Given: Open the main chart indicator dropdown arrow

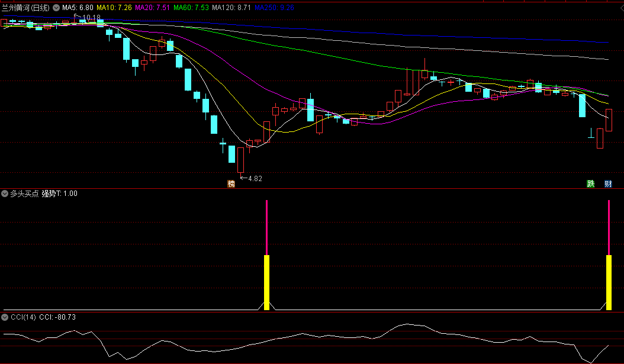Looking at the screenshot, I should coord(56,8).
